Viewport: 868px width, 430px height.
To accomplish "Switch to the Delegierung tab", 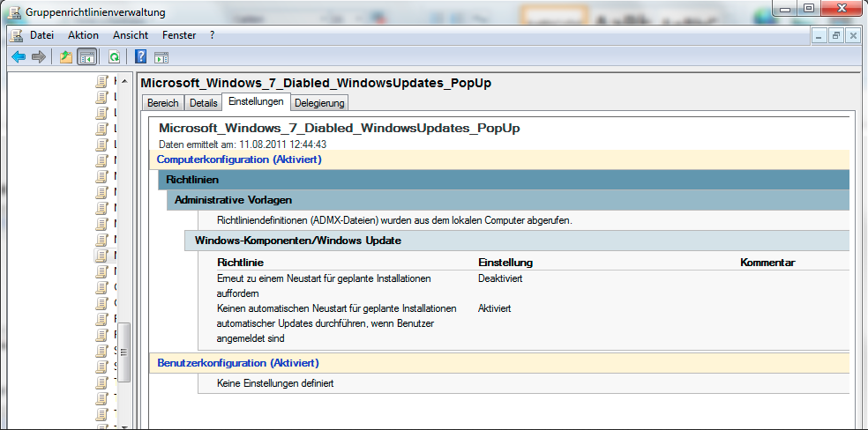I will tap(319, 103).
